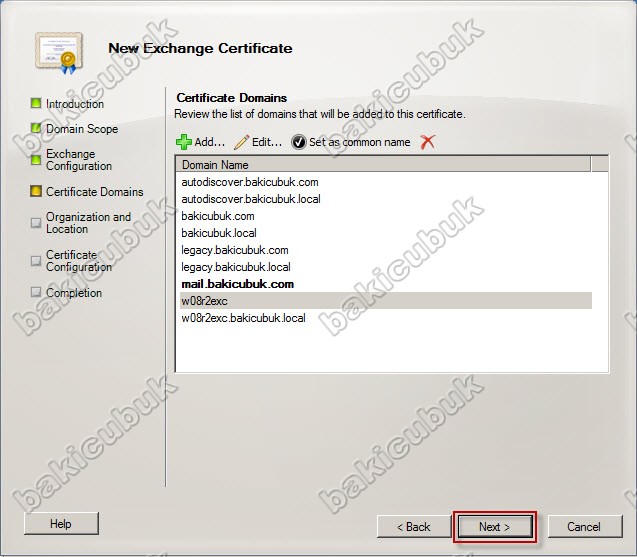The image size is (637, 557).
Task: Open Help for this wizard
Action: [x=61, y=524]
